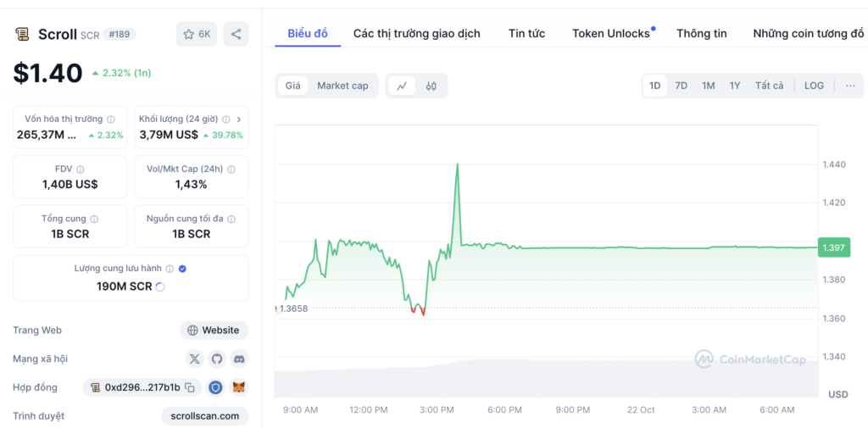
Task: Open the Tin tức tab
Action: (527, 34)
